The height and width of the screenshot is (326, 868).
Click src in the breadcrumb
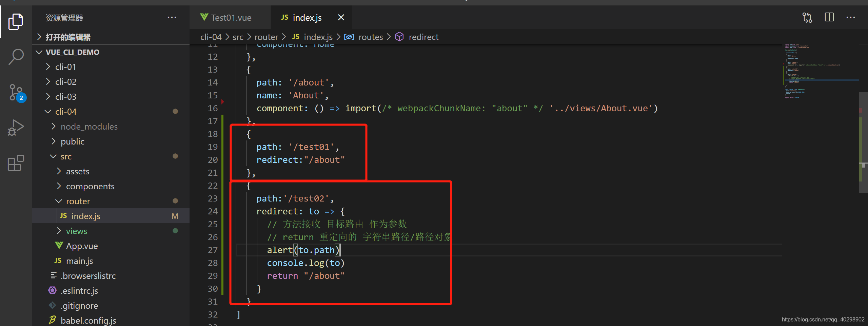238,37
